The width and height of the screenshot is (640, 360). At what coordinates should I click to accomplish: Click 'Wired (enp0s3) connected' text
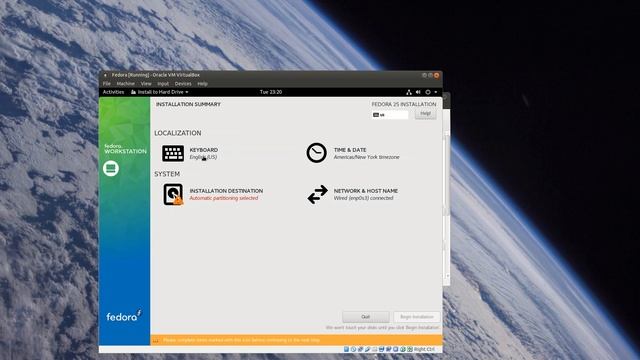coord(364,198)
